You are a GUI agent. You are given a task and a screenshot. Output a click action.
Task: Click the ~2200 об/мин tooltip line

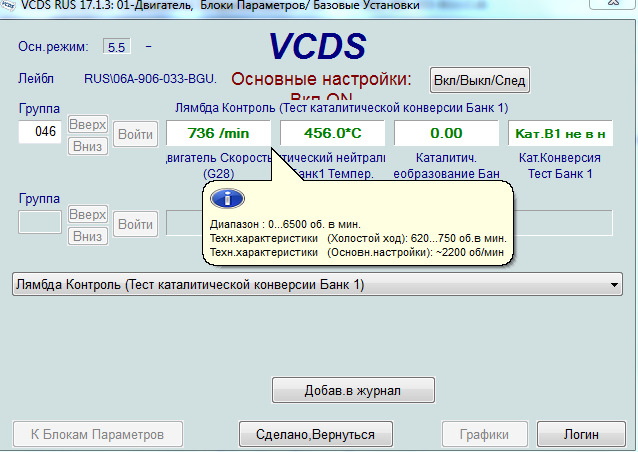tap(357, 252)
